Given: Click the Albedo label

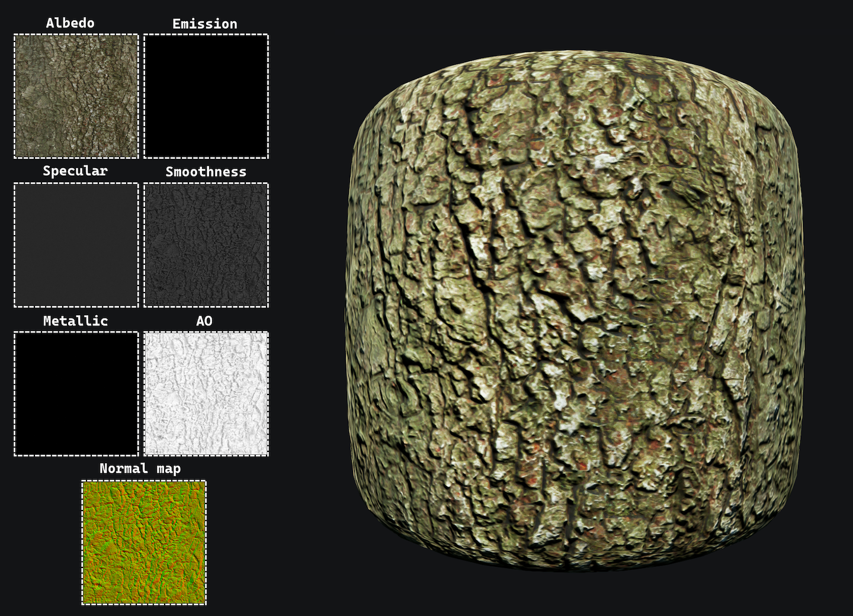Looking at the screenshot, I should (x=70, y=23).
